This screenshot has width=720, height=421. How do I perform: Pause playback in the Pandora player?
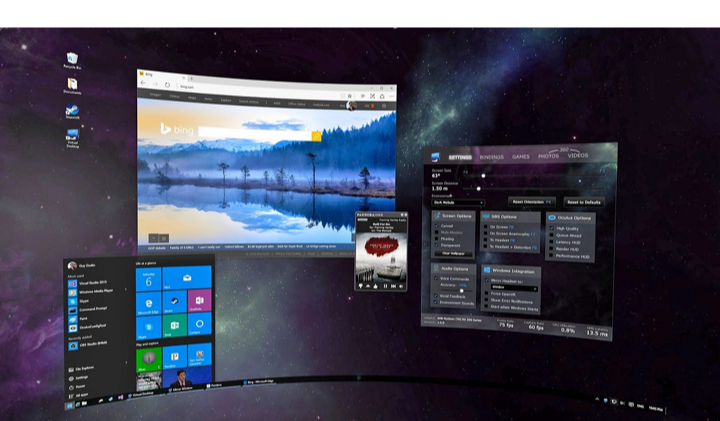point(384,286)
